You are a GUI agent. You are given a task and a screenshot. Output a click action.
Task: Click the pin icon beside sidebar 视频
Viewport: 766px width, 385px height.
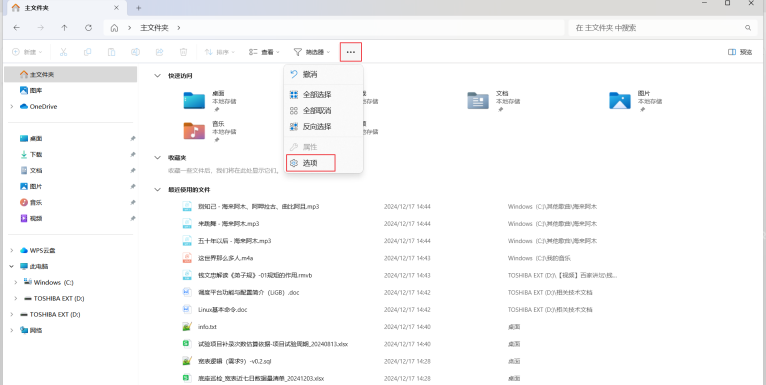coord(132,218)
